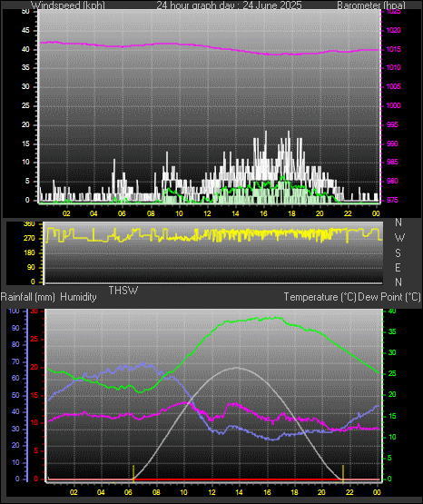The height and width of the screenshot is (504, 423).
Task: Click the 100 mark on humidity axis
Action: point(14,311)
